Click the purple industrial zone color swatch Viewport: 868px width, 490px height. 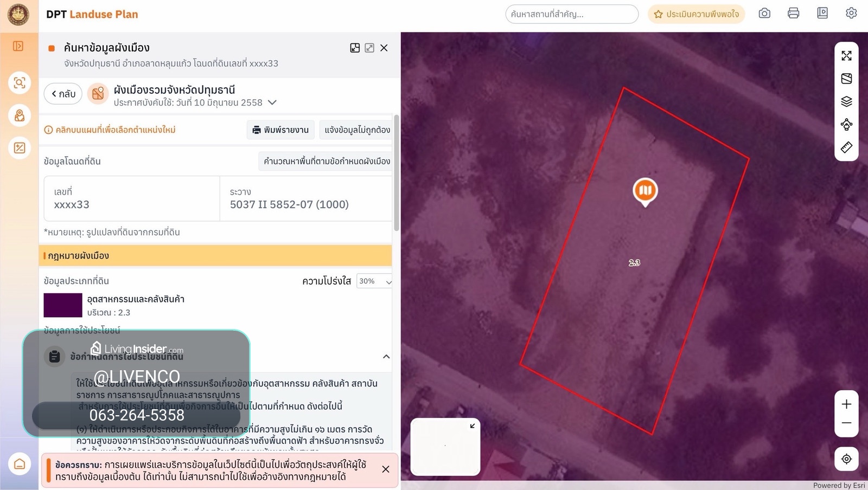[x=63, y=305]
